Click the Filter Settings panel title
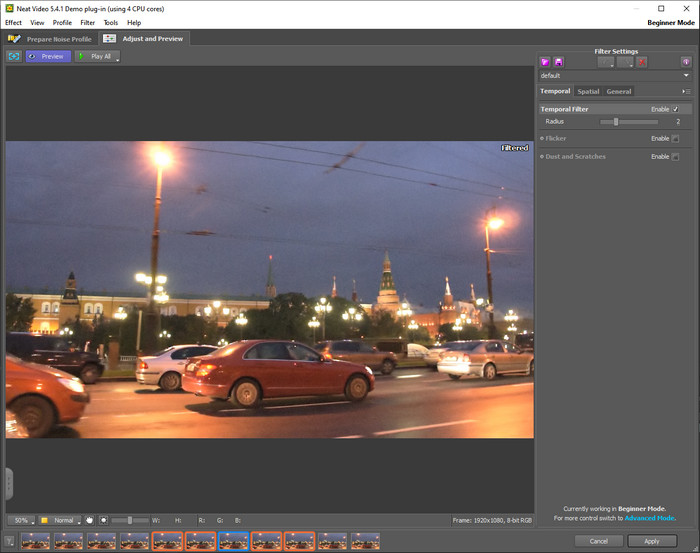 [616, 51]
